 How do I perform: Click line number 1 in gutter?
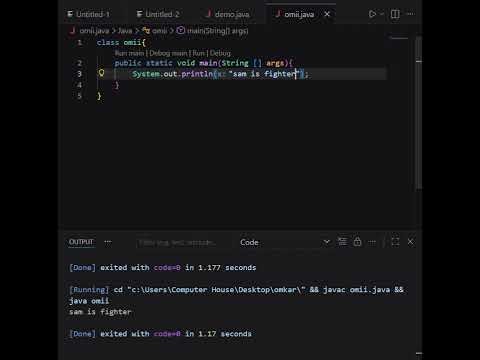coord(80,43)
